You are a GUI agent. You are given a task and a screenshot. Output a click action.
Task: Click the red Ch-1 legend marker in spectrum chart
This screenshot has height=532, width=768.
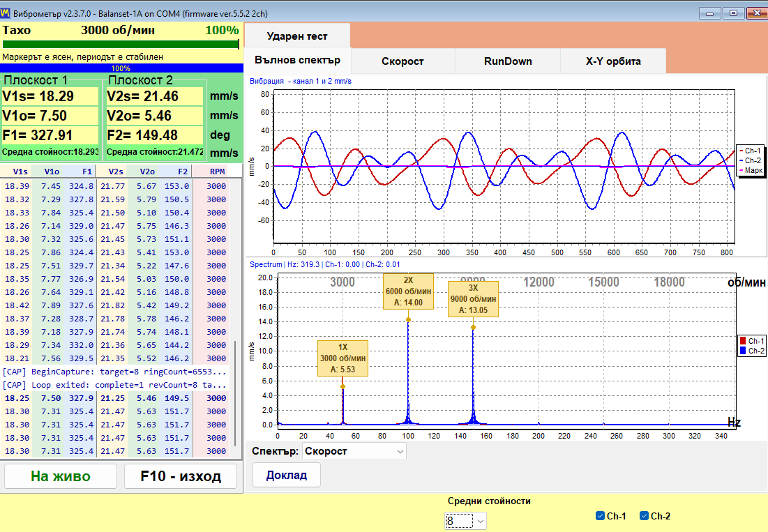[743, 341]
